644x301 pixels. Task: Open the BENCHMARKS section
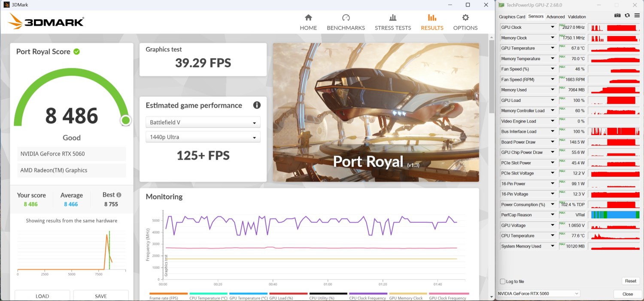[x=346, y=22]
